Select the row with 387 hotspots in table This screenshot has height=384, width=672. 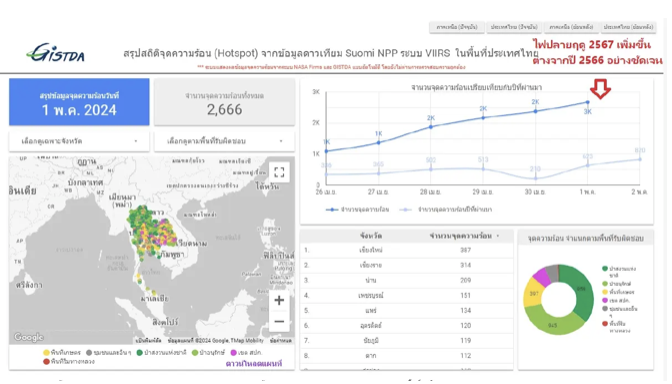click(x=407, y=250)
